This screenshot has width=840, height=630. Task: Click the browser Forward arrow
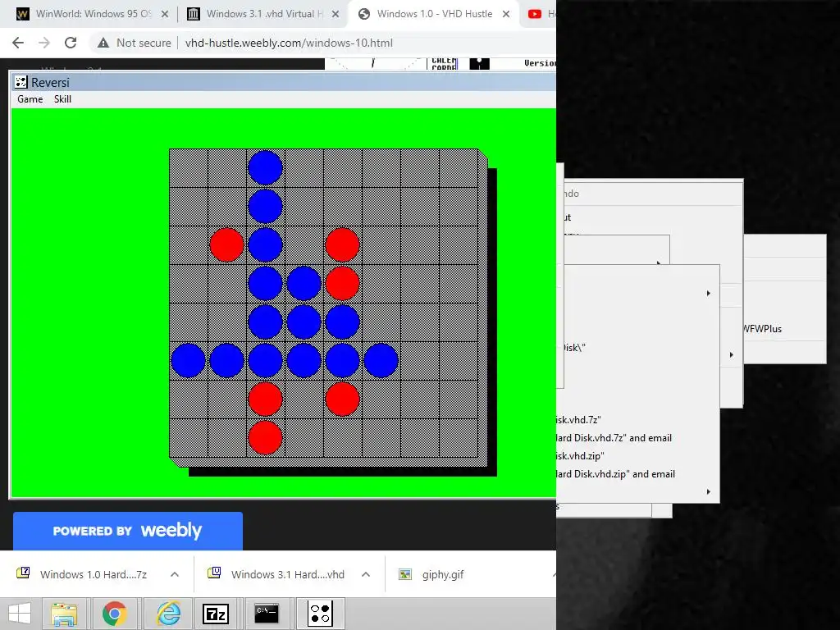[x=44, y=43]
